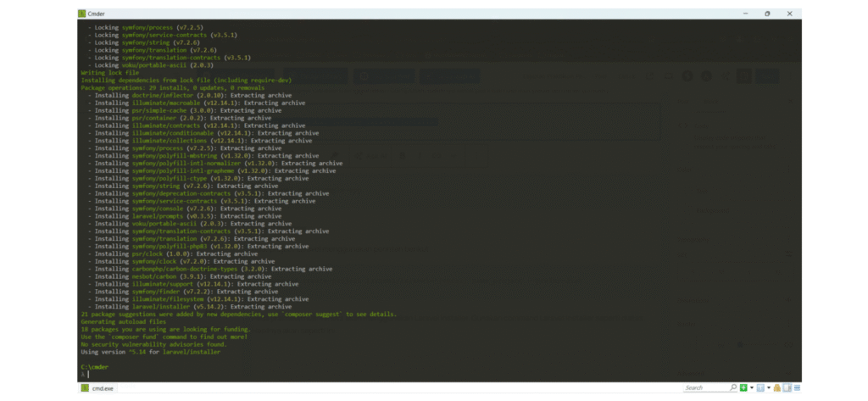Minimize the Cmder window

coord(747,14)
